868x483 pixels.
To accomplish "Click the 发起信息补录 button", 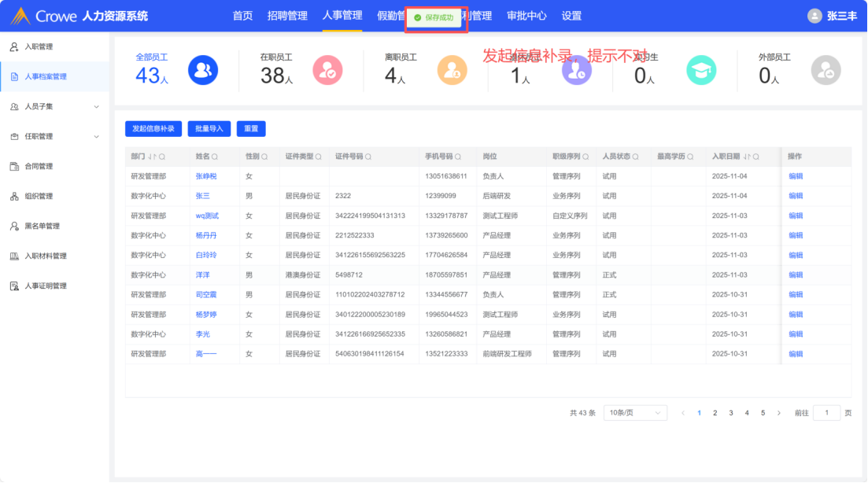I will click(x=153, y=128).
